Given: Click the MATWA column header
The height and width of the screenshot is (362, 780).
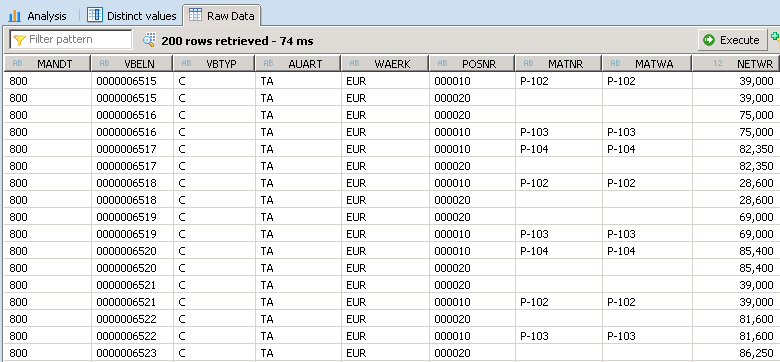Looking at the screenshot, I should [647, 64].
